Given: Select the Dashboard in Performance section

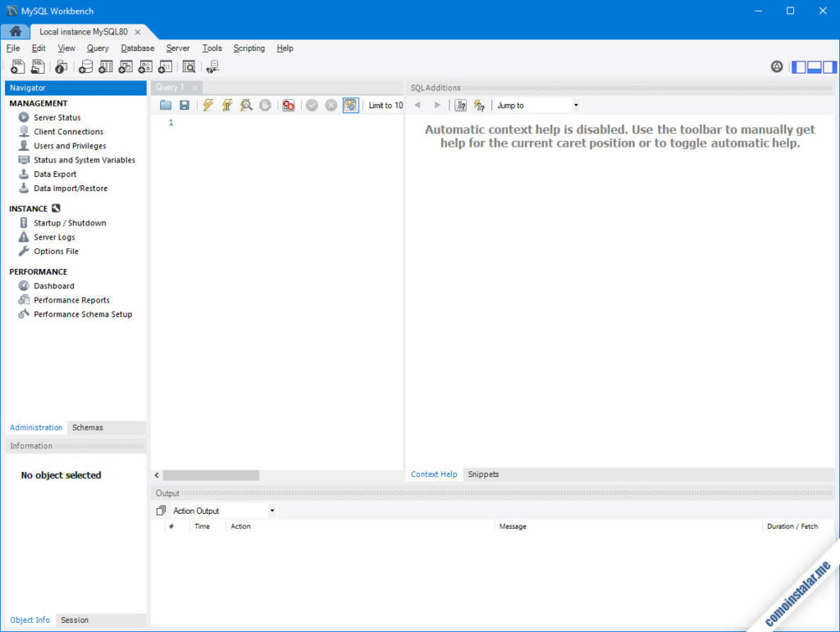Looking at the screenshot, I should 52,285.
